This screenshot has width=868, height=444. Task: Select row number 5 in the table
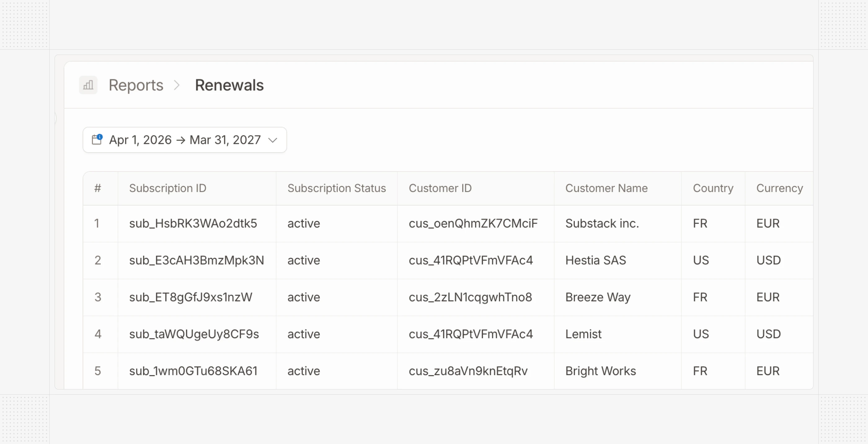98,371
